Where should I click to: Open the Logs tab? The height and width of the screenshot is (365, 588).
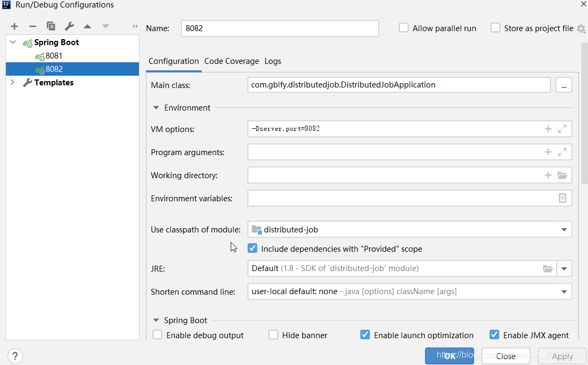click(x=273, y=61)
